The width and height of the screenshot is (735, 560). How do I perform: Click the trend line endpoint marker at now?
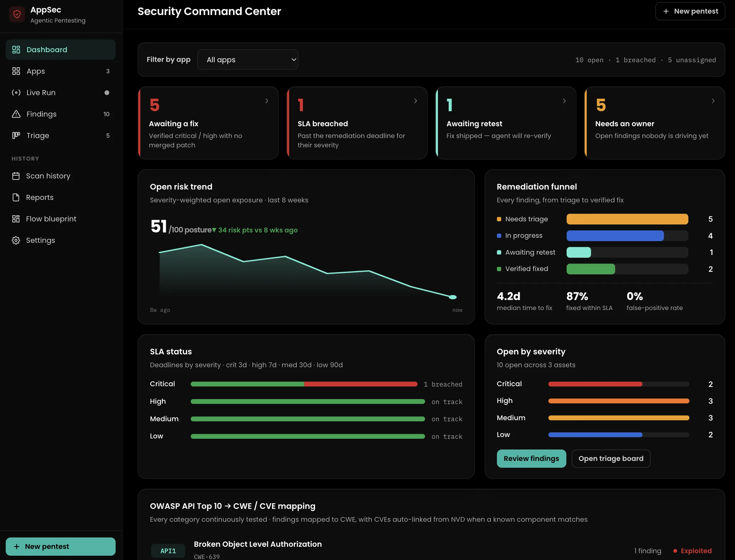point(453,297)
